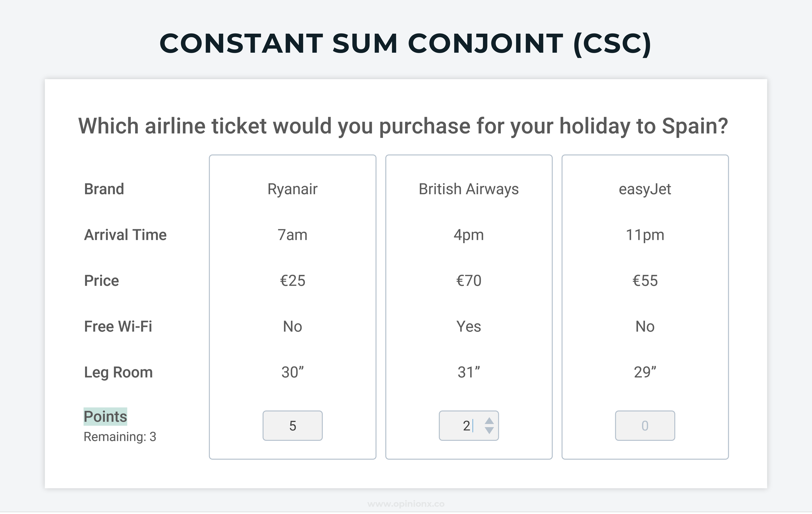
Task: Click the British Airways points input field
Action: click(x=469, y=426)
